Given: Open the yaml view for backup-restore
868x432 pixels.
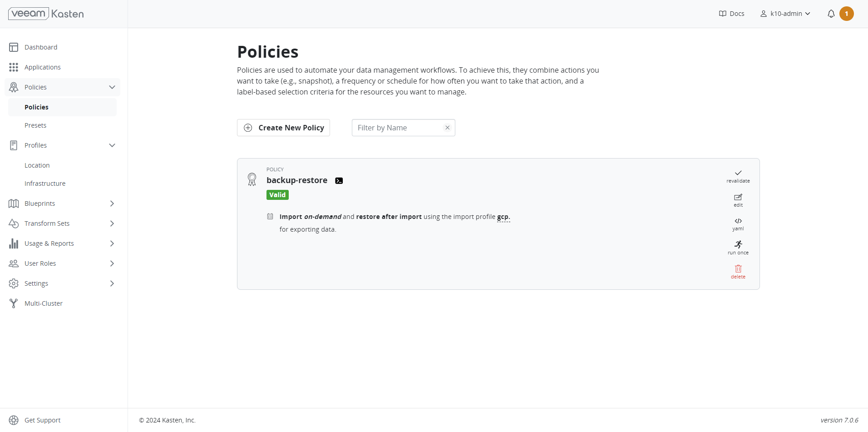Looking at the screenshot, I should (738, 223).
